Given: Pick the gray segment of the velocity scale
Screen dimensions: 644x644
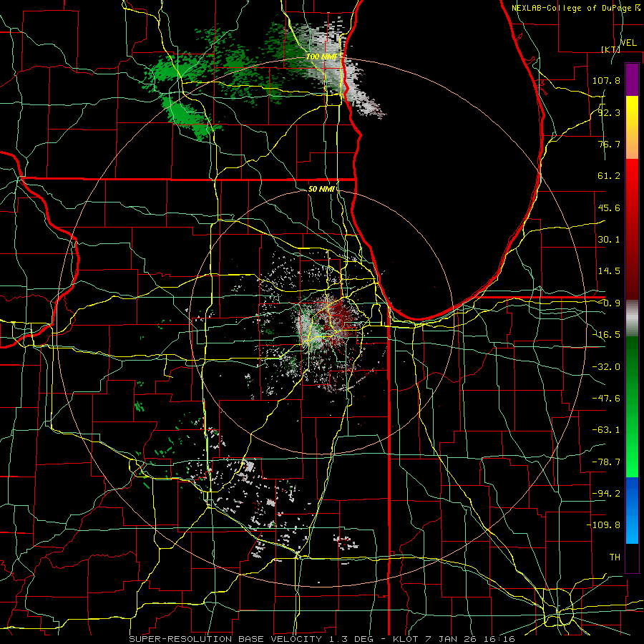Looking at the screenshot, I should coord(632,318).
